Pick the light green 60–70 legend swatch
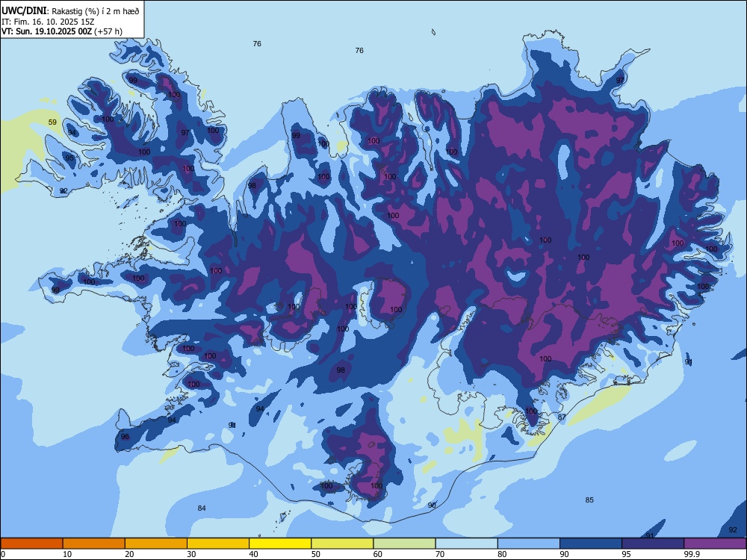Screen dimensions: 747x560 (404, 544)
